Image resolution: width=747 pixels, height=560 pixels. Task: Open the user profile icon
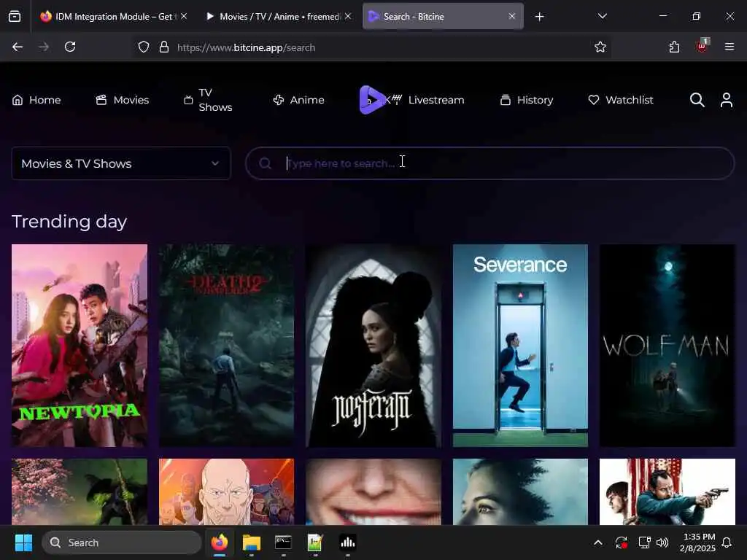click(727, 100)
